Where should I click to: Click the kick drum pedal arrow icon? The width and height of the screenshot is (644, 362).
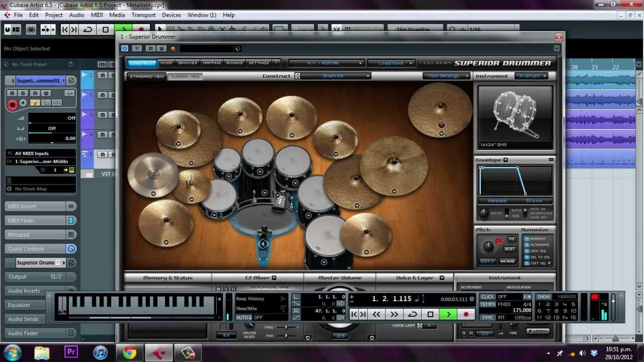coord(264,244)
